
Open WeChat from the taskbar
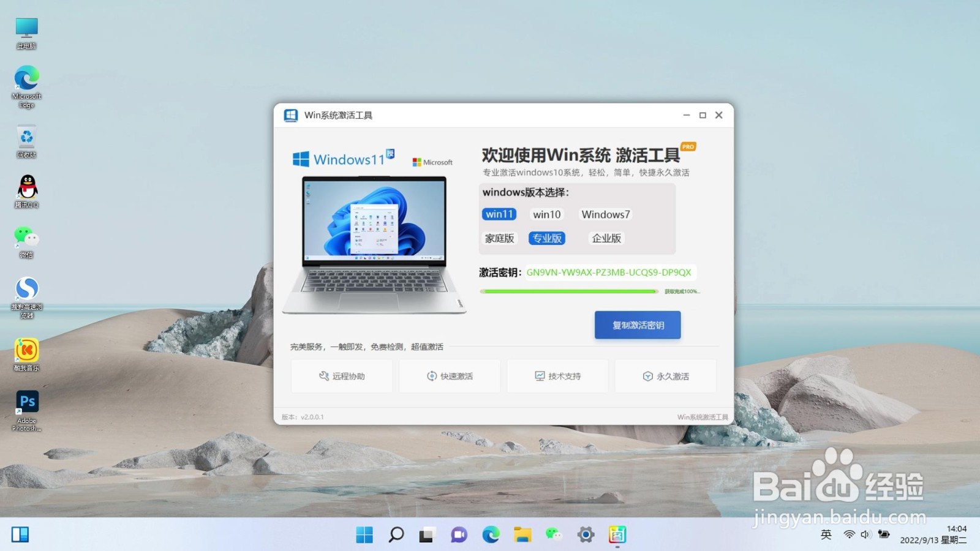click(554, 534)
